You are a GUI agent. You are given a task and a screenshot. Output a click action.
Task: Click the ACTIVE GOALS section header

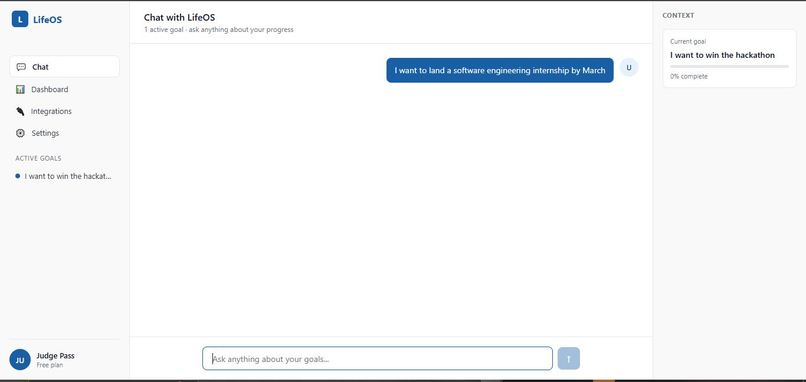point(38,158)
